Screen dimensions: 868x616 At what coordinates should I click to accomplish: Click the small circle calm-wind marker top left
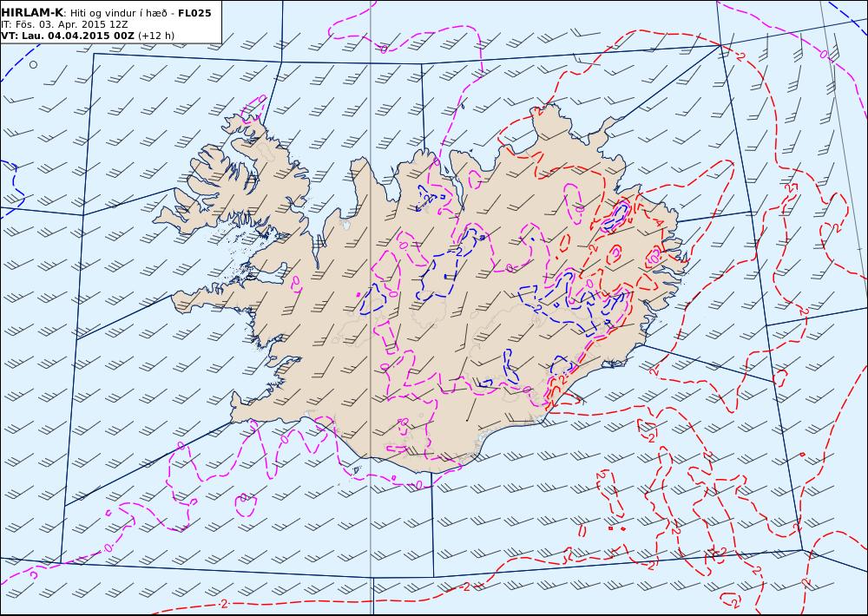click(33, 65)
